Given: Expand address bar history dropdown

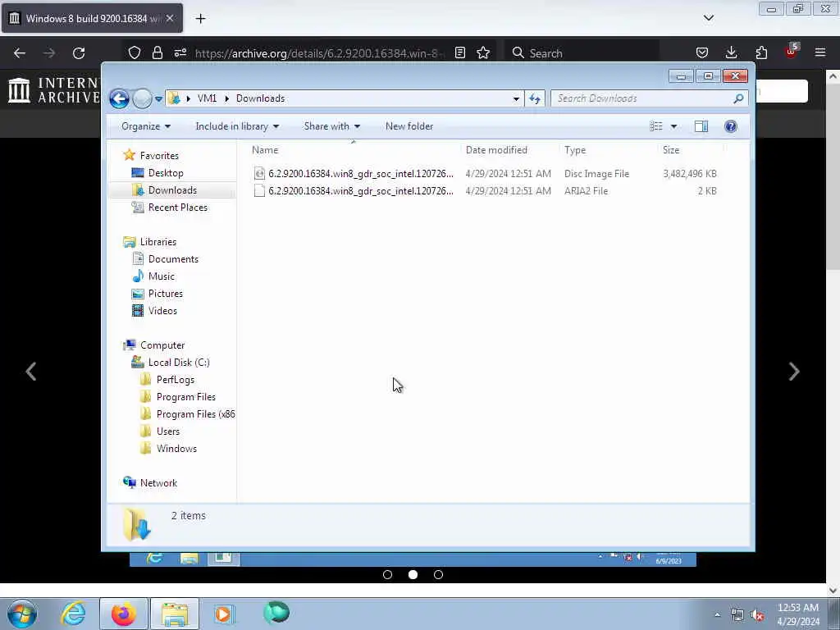Looking at the screenshot, I should tap(516, 98).
